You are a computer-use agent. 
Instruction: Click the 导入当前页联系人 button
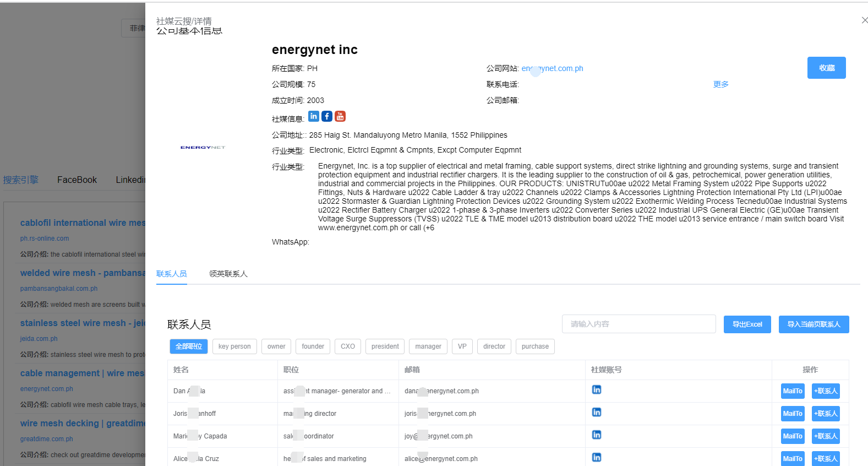(814, 324)
